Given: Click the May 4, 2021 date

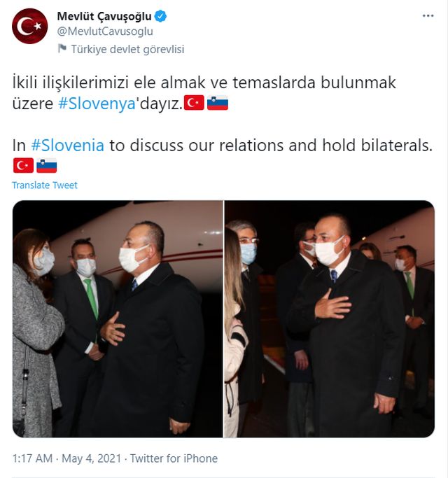Looking at the screenshot, I should point(92,458).
